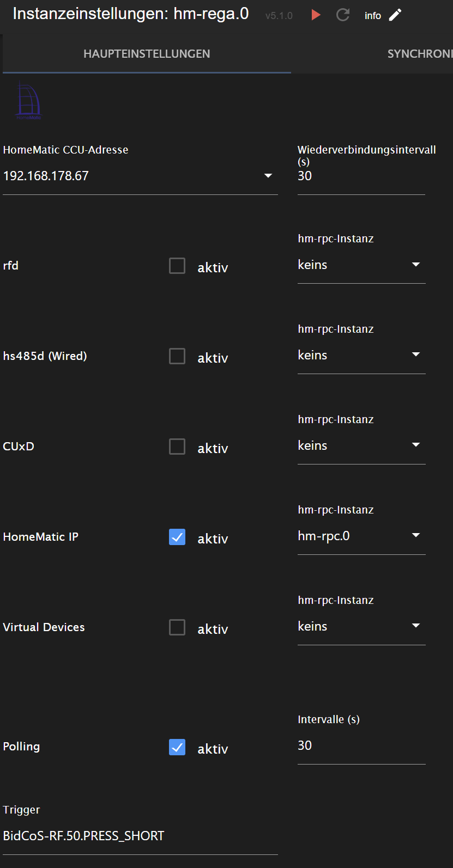The image size is (453, 868).
Task: Open the CUxD hm-rpc-Instanz dropdown
Action: coord(361,446)
